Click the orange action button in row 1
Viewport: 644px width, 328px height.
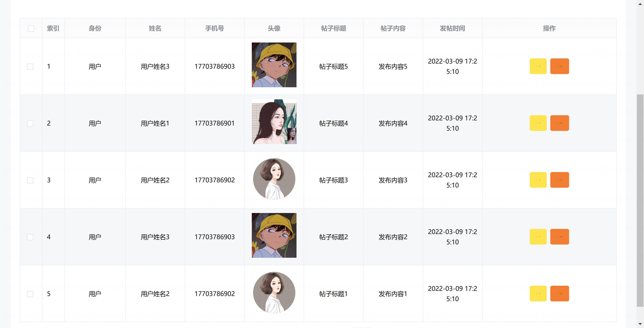pos(559,66)
